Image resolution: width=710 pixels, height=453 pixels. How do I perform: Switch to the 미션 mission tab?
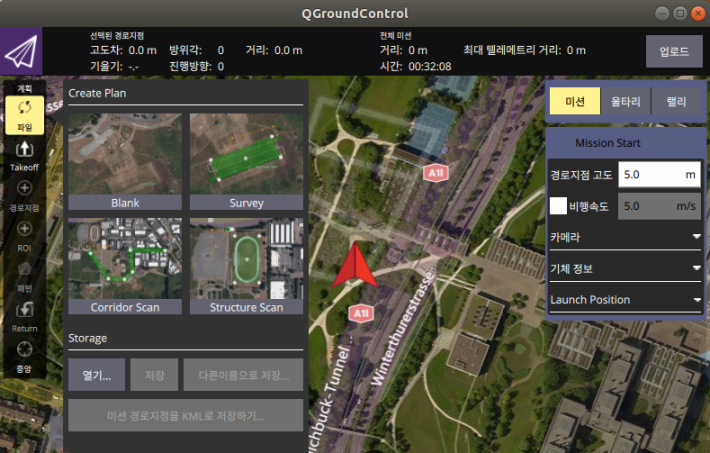(575, 101)
